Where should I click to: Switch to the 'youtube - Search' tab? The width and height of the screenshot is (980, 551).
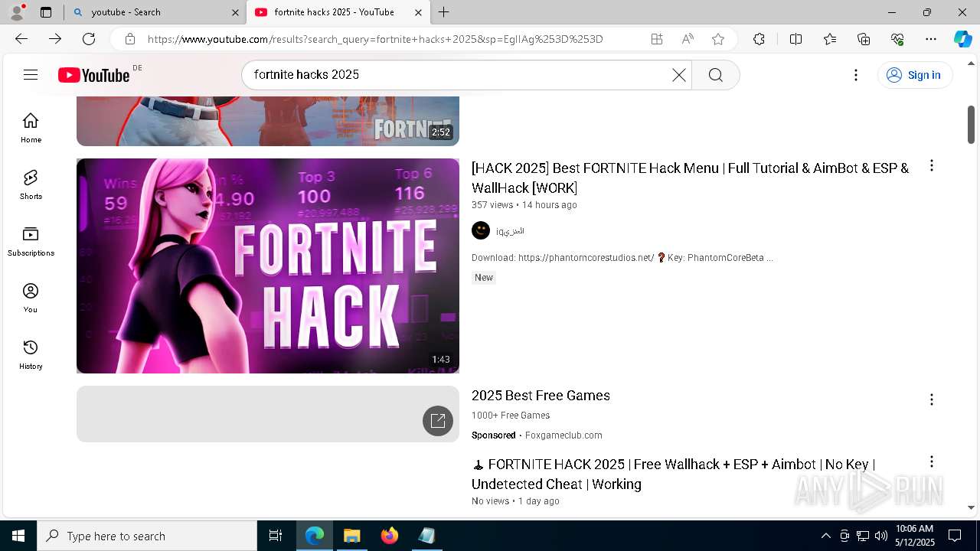(x=155, y=12)
